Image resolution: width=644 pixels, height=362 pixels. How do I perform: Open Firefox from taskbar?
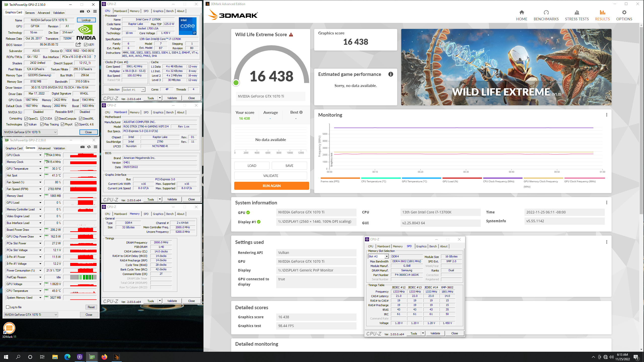tap(104, 357)
